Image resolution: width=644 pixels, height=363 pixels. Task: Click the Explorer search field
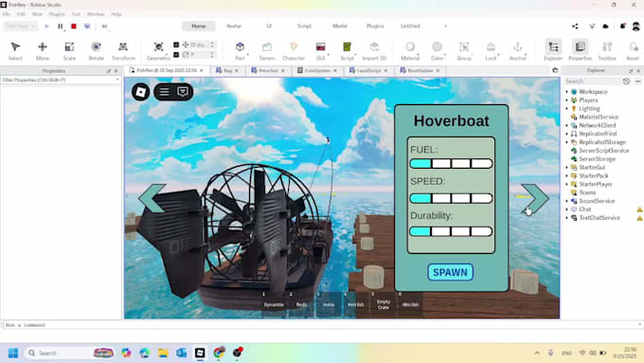pyautogui.click(x=592, y=82)
